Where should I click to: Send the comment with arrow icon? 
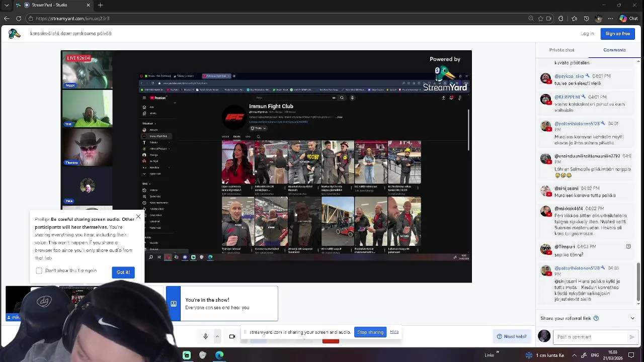(x=632, y=337)
